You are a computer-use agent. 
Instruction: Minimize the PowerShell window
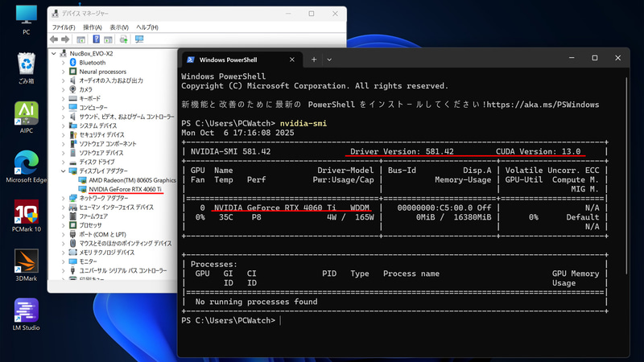(572, 58)
